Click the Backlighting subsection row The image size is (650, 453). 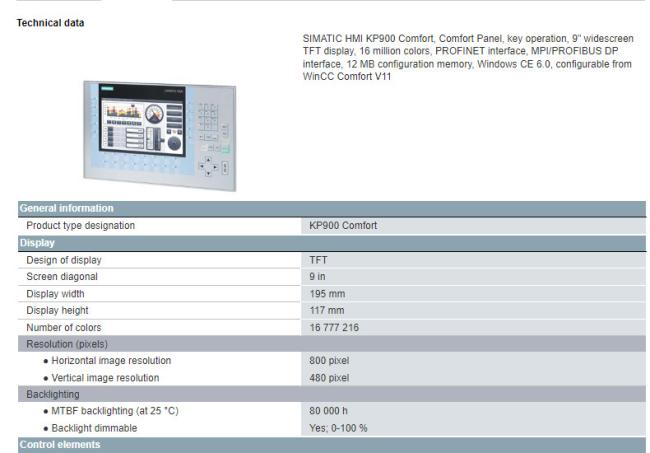(54, 394)
